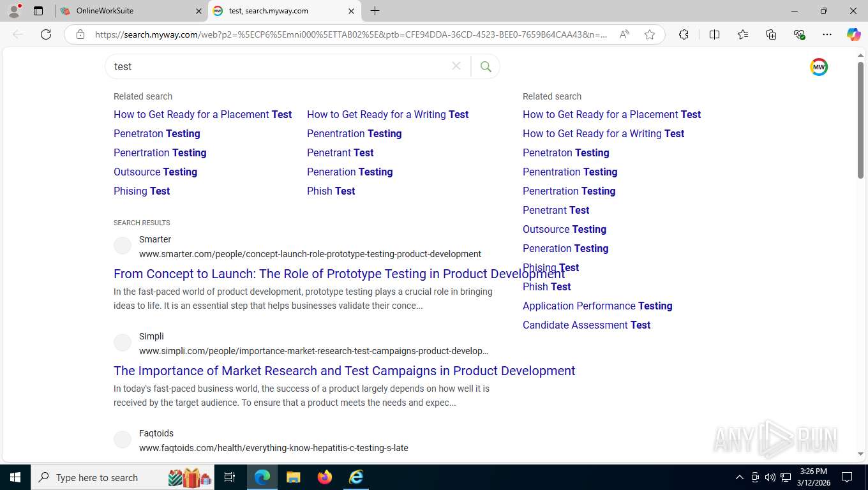Show hidden tray icons chevron
This screenshot has width=868, height=490.
point(740,477)
